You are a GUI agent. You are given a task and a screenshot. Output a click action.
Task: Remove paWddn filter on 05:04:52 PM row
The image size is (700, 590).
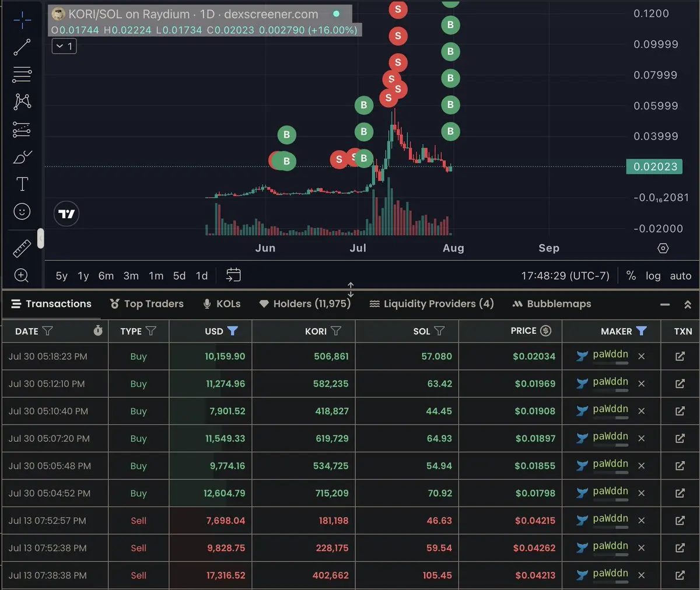[642, 493]
